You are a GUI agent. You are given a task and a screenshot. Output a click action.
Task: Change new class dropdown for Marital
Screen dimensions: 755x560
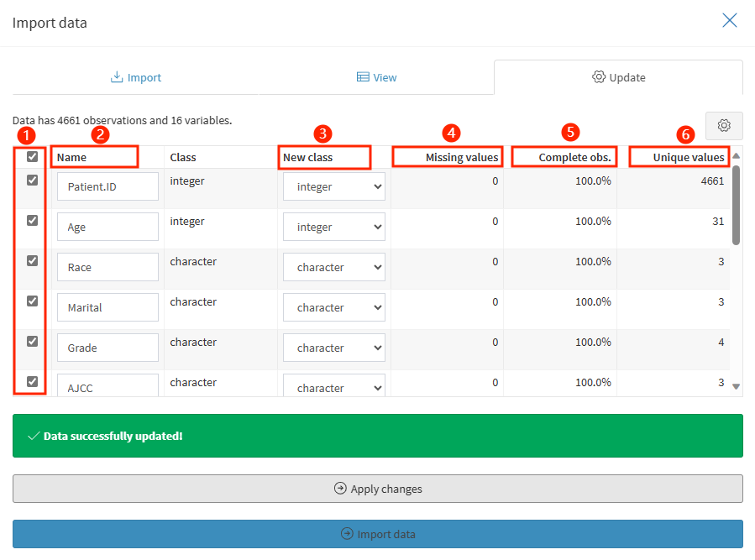pos(333,308)
